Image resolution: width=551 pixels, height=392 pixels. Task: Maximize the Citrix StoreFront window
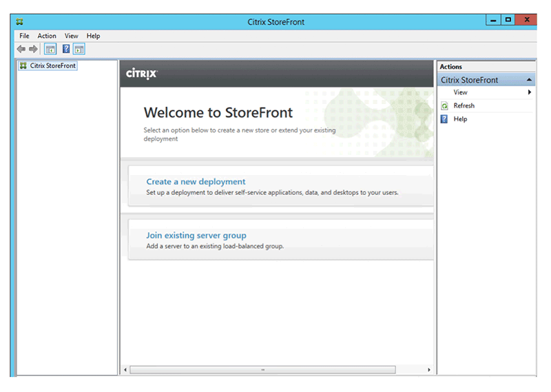point(508,20)
